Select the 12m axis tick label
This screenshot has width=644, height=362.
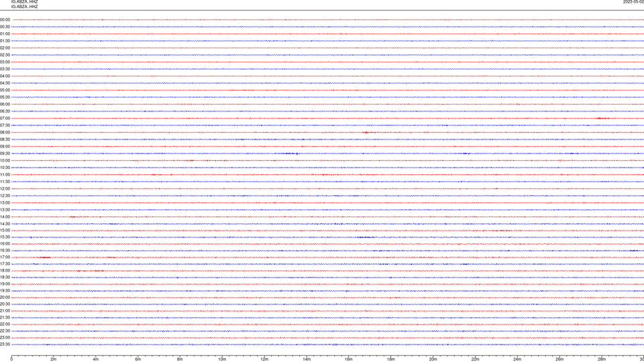(x=264, y=359)
